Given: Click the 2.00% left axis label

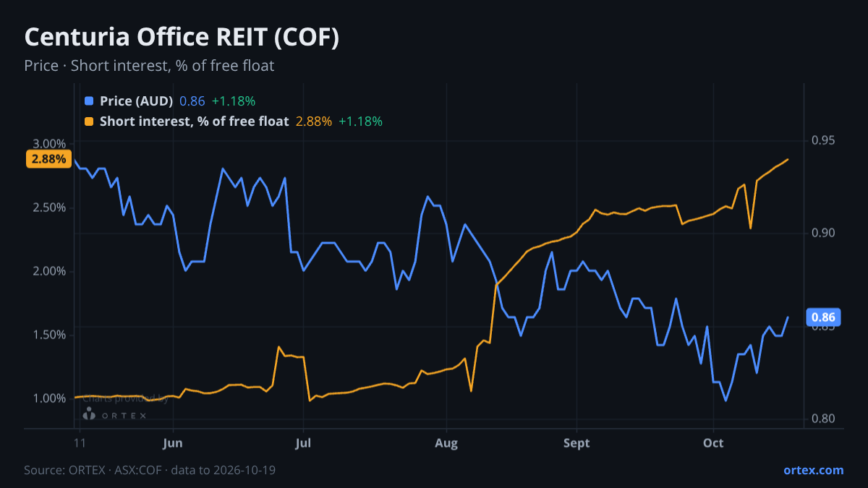Looking at the screenshot, I should (x=50, y=271).
